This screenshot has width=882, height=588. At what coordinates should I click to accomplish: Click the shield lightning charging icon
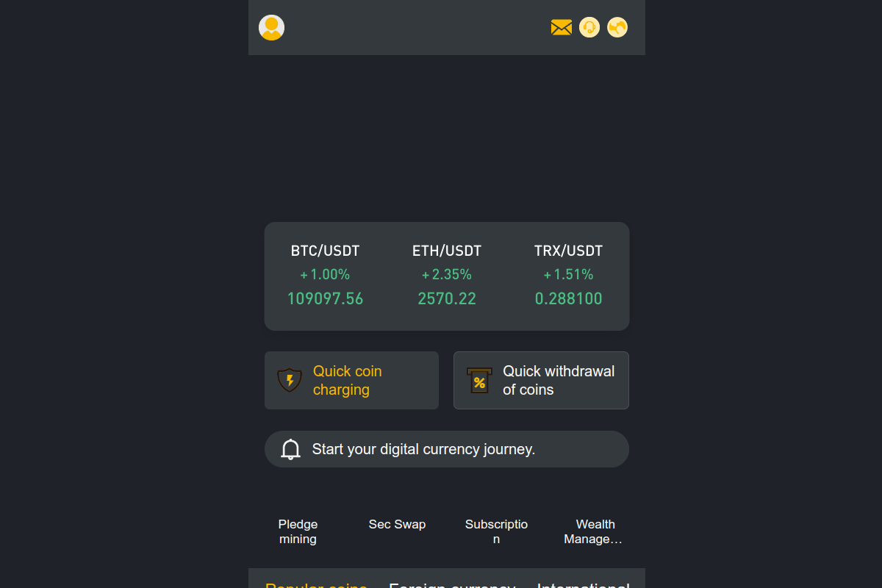[x=290, y=380]
